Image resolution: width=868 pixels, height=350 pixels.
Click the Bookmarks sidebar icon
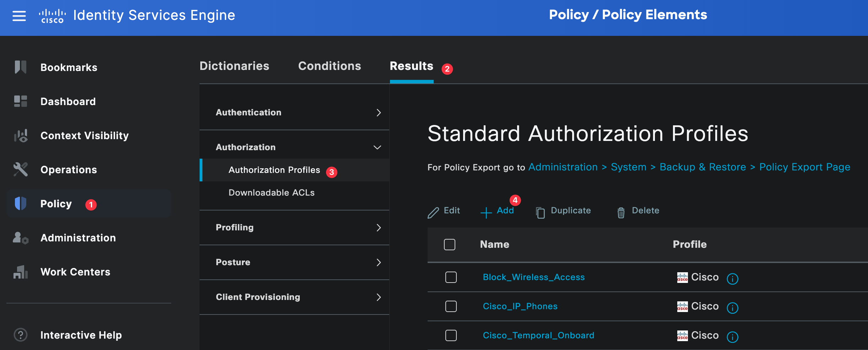pos(21,67)
